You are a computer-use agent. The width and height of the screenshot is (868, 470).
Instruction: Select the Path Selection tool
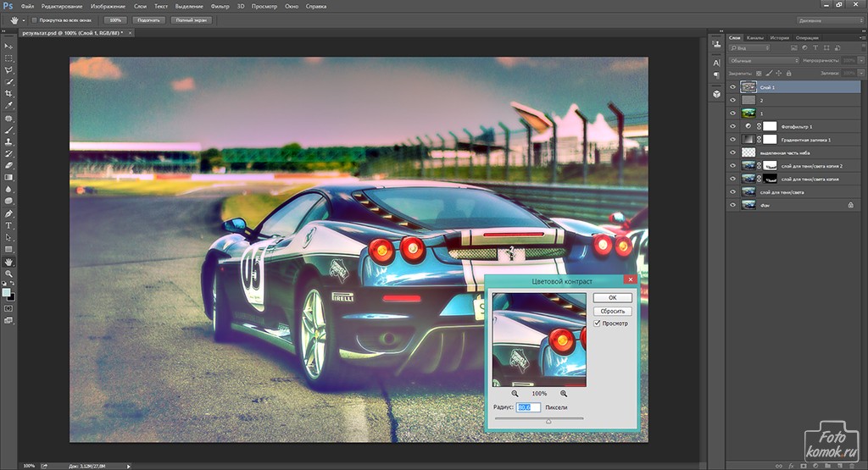pos(8,238)
